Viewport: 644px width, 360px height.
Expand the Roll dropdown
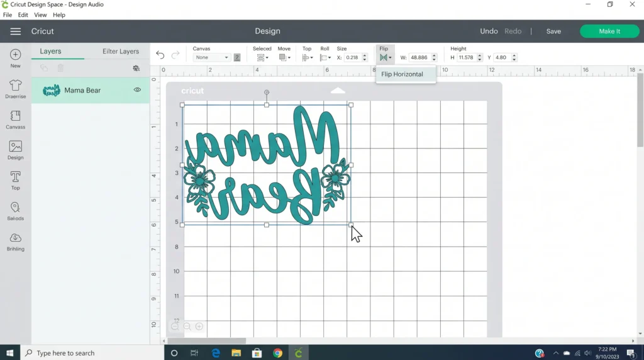tap(325, 57)
